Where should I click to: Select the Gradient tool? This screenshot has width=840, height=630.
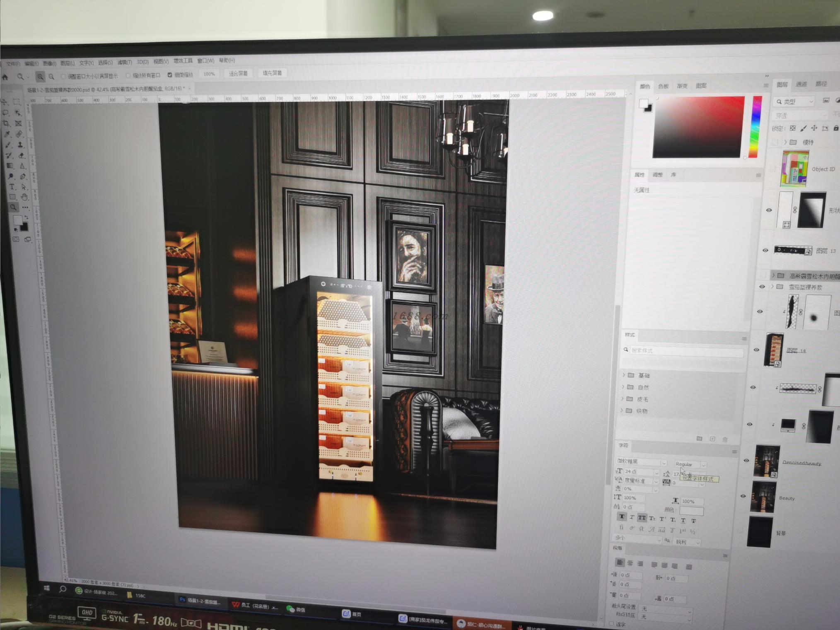pos(10,166)
